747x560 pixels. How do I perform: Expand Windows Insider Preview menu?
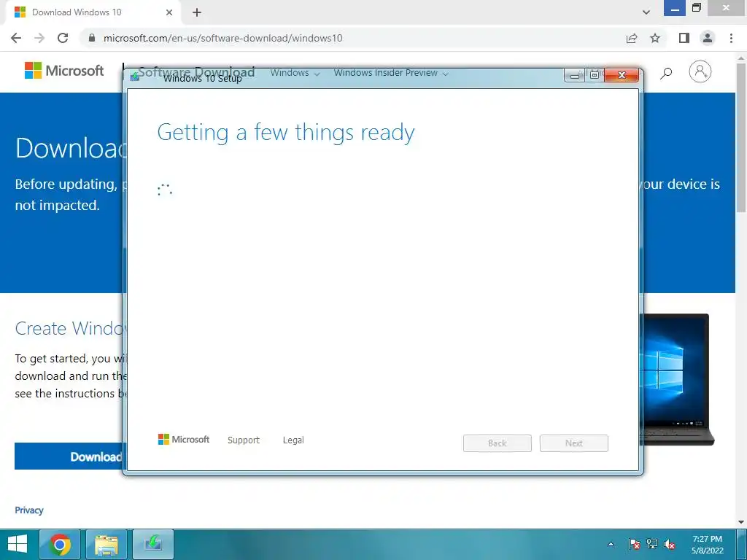coord(391,73)
